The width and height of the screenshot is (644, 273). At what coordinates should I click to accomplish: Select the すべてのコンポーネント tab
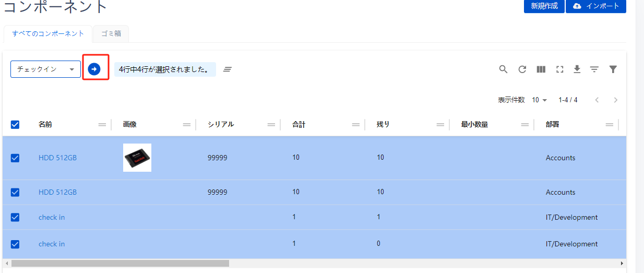tap(48, 33)
